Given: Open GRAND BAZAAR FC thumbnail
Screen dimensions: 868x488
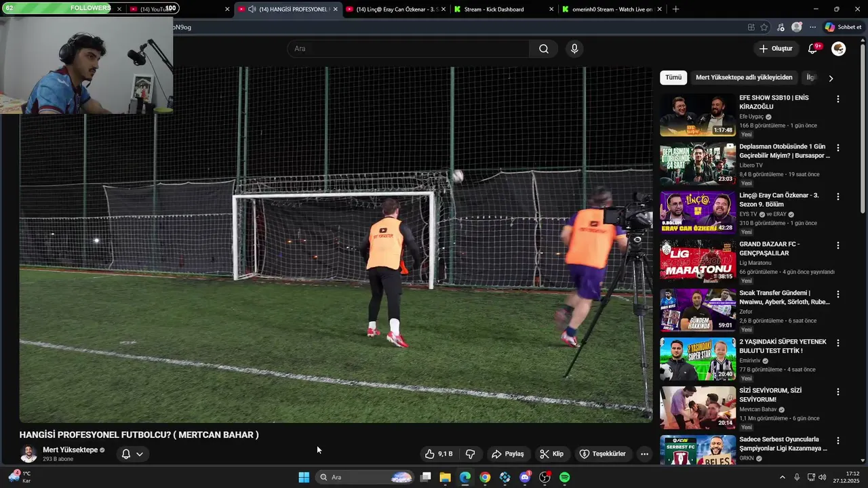Looking at the screenshot, I should tap(698, 262).
